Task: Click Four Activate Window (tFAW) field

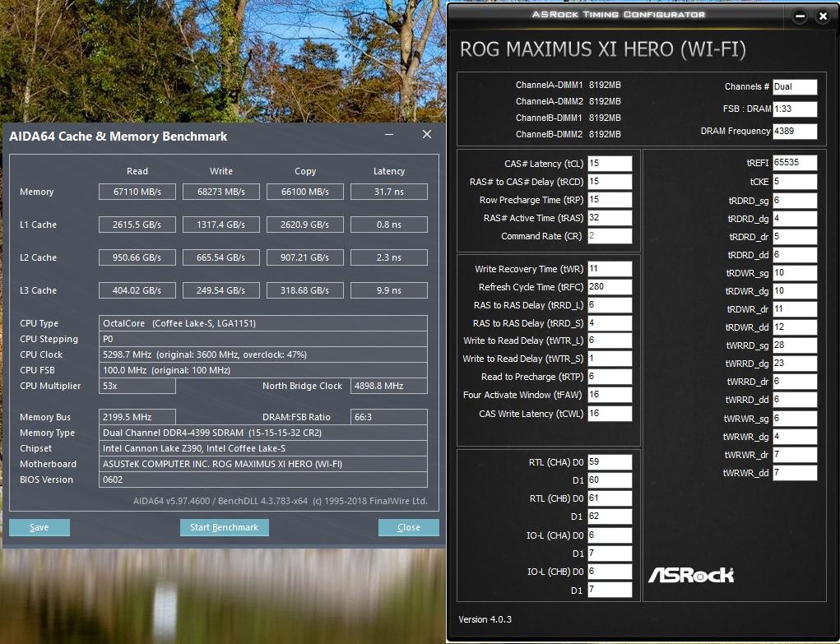Action: (610, 395)
